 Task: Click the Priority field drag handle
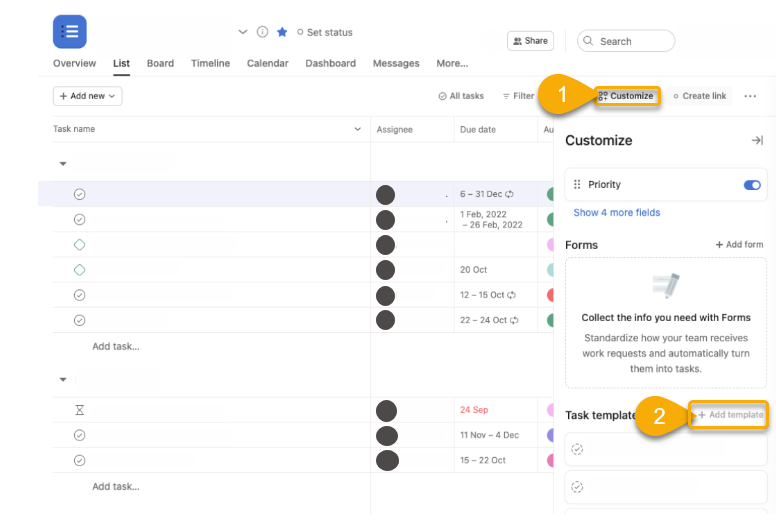[x=576, y=185]
